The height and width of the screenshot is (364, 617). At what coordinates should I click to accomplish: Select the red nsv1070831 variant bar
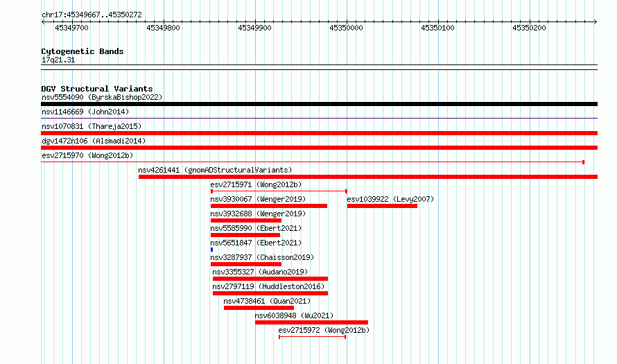319,133
